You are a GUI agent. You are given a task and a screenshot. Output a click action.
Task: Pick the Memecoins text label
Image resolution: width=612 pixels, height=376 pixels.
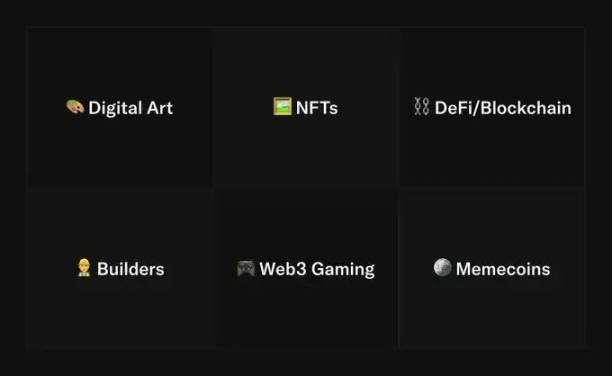(503, 269)
